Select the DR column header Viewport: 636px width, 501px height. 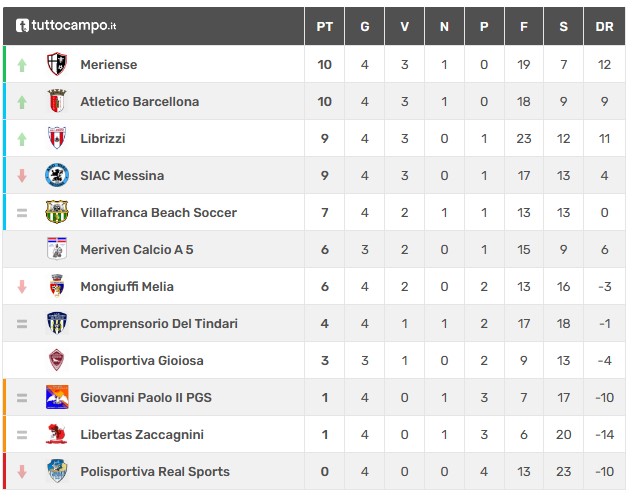604,26
